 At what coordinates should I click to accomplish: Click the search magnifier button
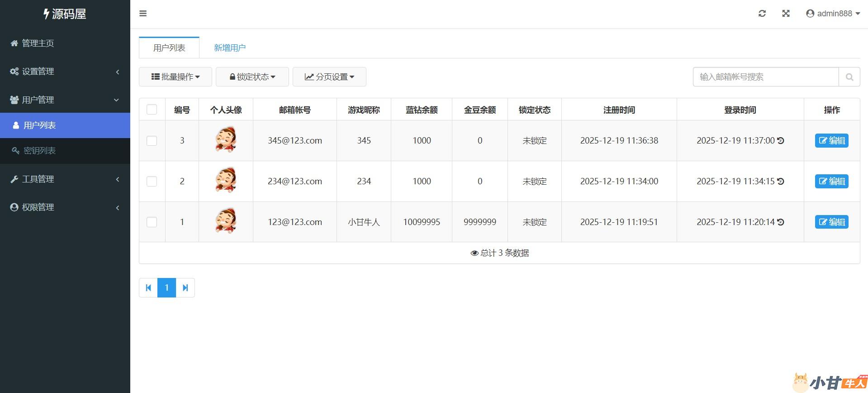[x=849, y=77]
